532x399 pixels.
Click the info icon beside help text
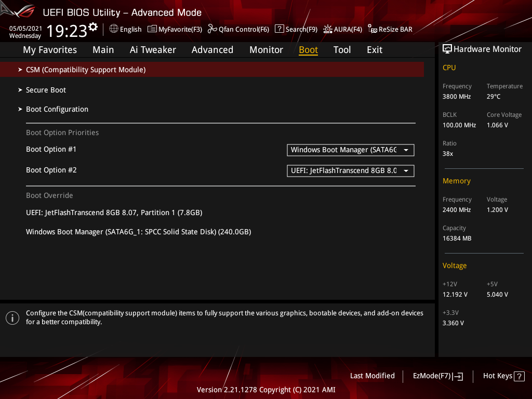point(12,318)
